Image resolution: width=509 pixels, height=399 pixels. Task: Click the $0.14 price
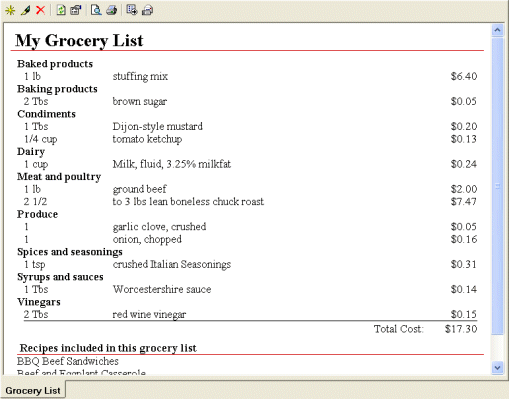point(464,289)
